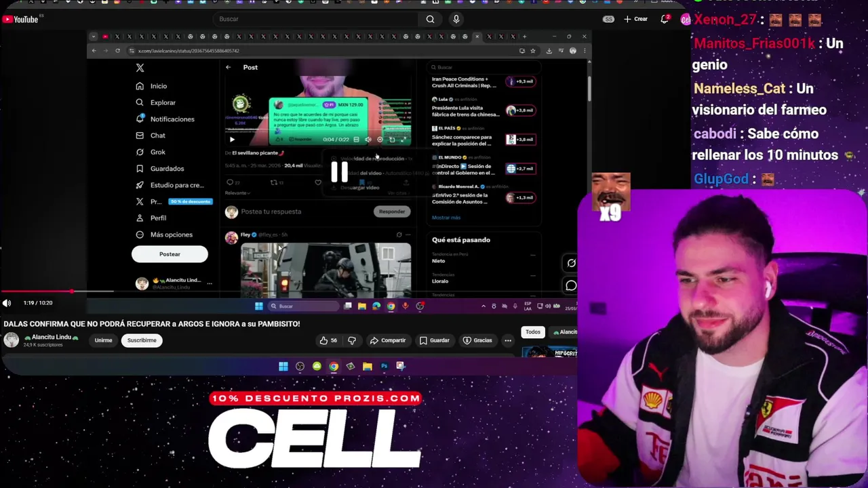The width and height of the screenshot is (868, 488).
Task: Click the Suscribirme button
Action: (x=142, y=340)
